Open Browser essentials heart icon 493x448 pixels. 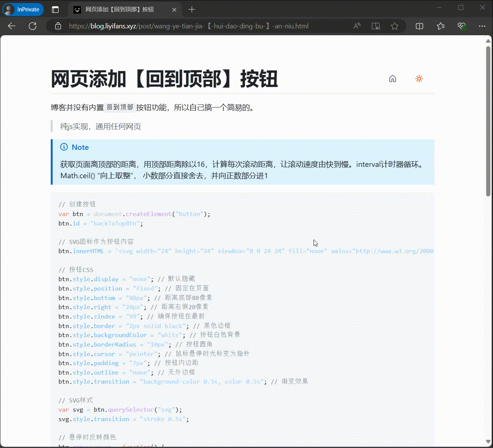point(461,26)
